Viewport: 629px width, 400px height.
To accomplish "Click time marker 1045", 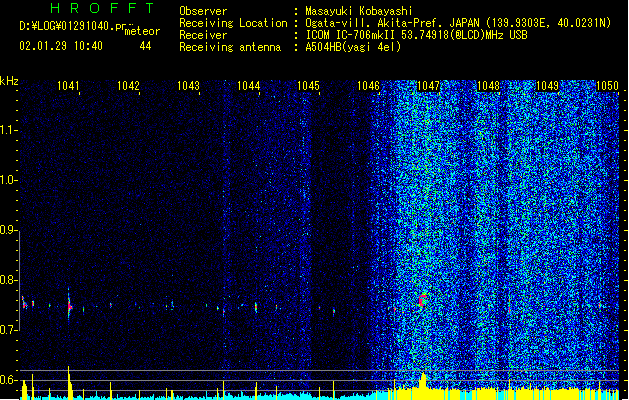I will pos(308,85).
